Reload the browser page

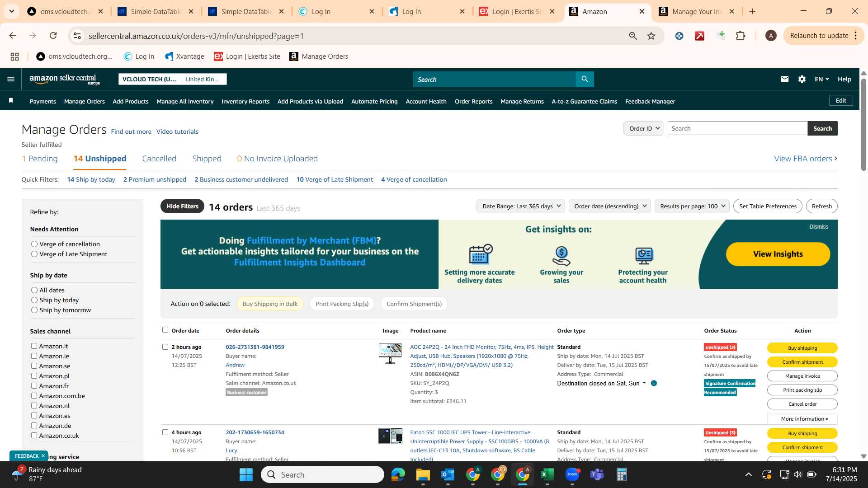coord(53,36)
